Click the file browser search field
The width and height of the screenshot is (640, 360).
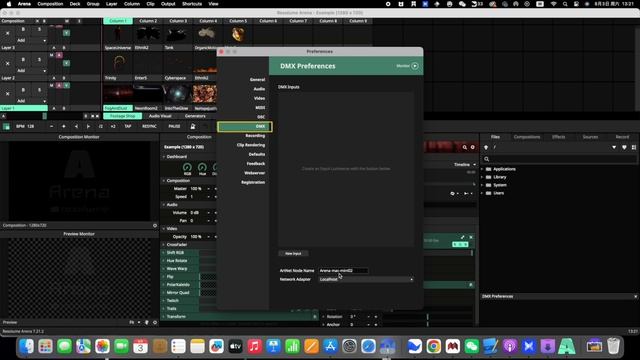pyautogui.click(x=560, y=159)
